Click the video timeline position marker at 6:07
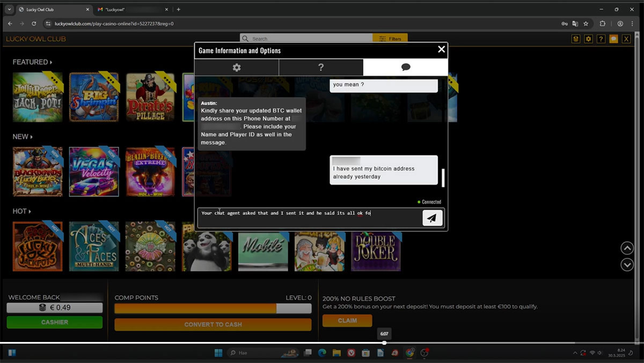The height and width of the screenshot is (363, 644). 384,343
